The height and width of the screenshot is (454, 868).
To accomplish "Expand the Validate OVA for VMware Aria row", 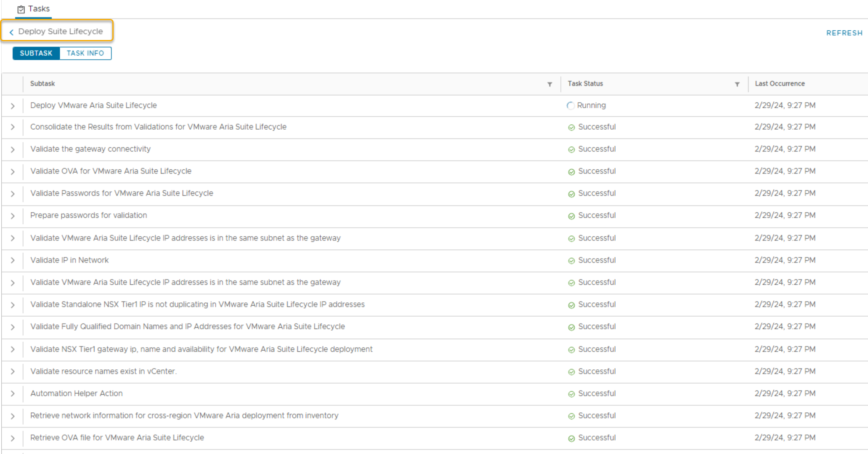I will (13, 172).
